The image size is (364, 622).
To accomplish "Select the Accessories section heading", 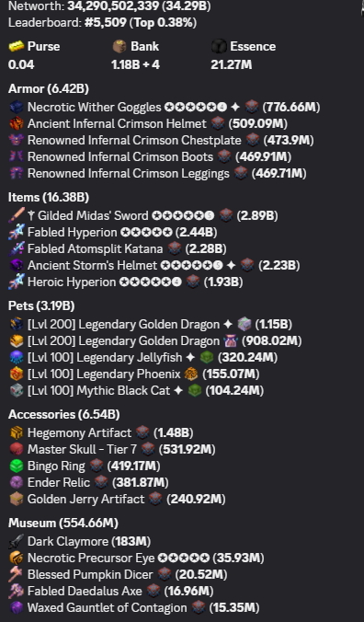I will tap(63, 415).
